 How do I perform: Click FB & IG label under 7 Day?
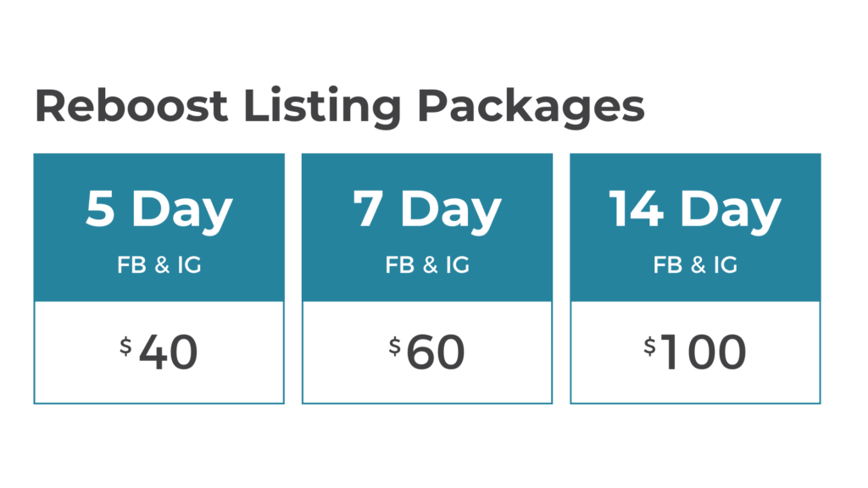tap(427, 265)
